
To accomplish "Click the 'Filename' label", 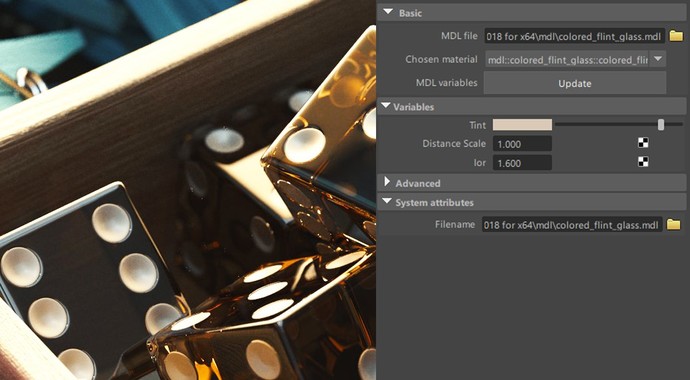I will pyautogui.click(x=455, y=224).
